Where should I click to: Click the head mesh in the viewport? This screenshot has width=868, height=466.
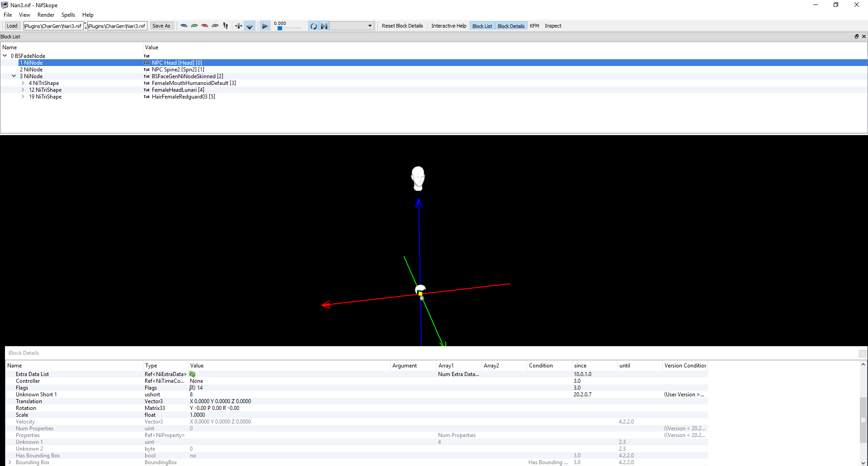point(418,178)
